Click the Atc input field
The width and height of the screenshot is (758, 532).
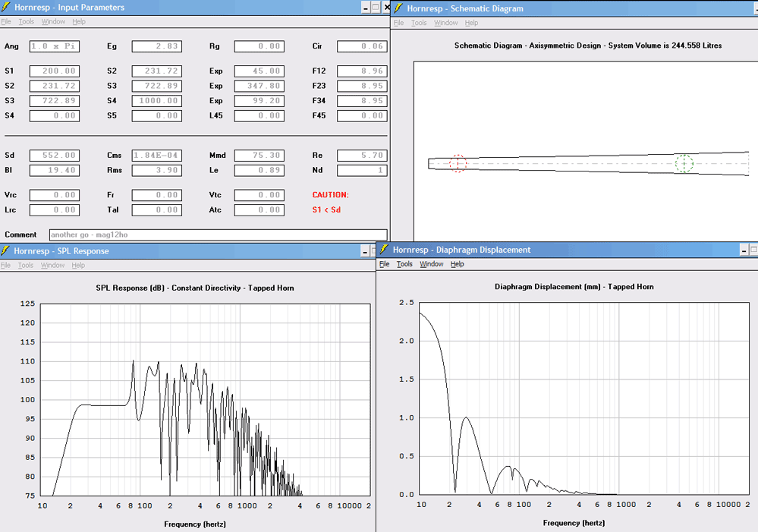[x=259, y=210]
